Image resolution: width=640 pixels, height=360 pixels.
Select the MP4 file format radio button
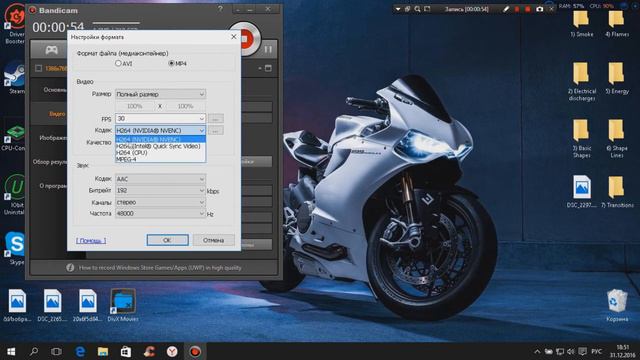point(171,63)
